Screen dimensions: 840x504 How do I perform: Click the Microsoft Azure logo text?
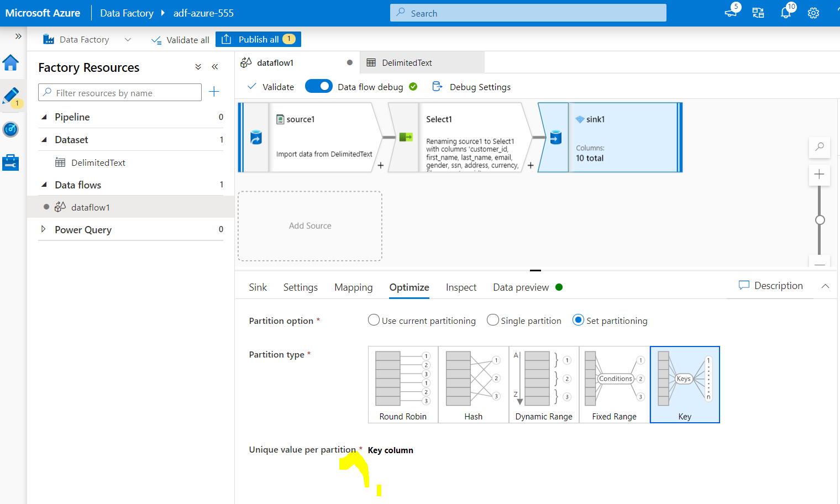pos(43,13)
